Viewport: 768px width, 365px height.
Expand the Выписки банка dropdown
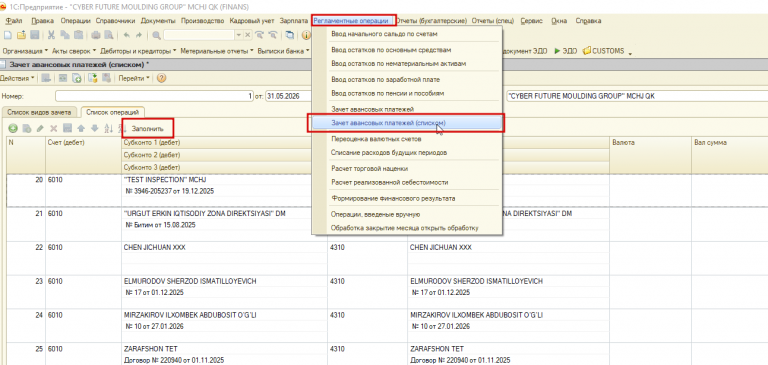(x=284, y=50)
